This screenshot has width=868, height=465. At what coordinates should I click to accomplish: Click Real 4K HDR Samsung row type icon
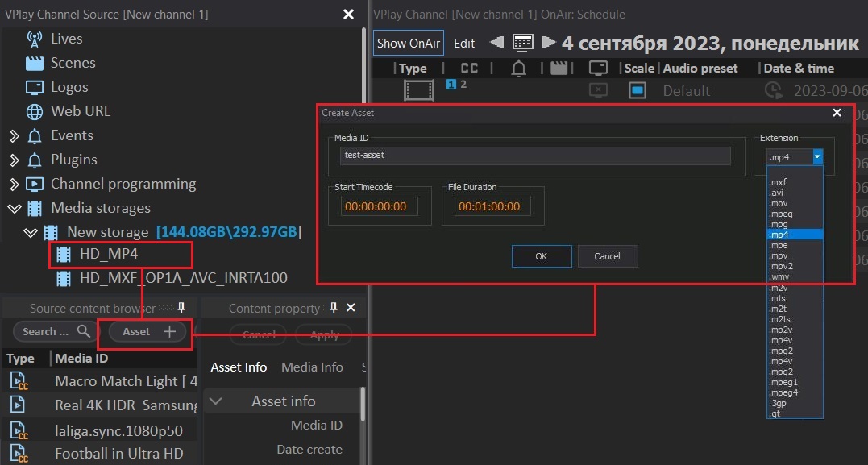[17, 405]
